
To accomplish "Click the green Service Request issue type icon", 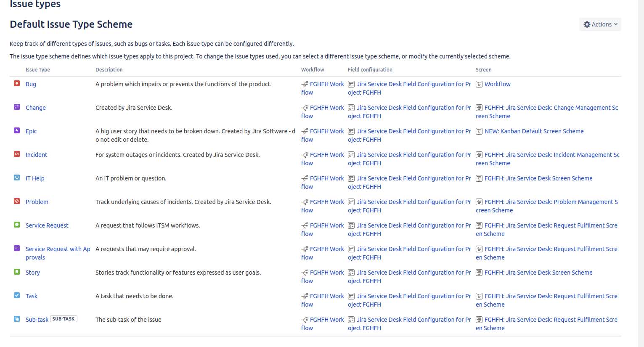I will click(17, 225).
